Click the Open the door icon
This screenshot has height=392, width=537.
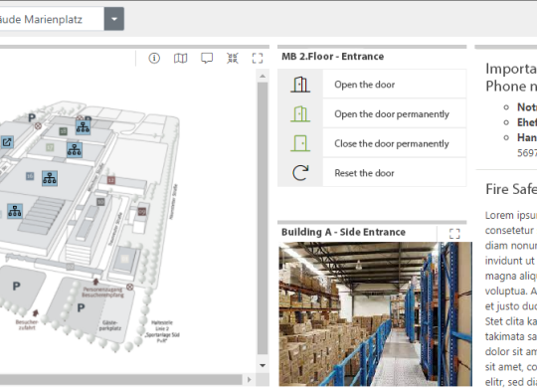(x=300, y=85)
